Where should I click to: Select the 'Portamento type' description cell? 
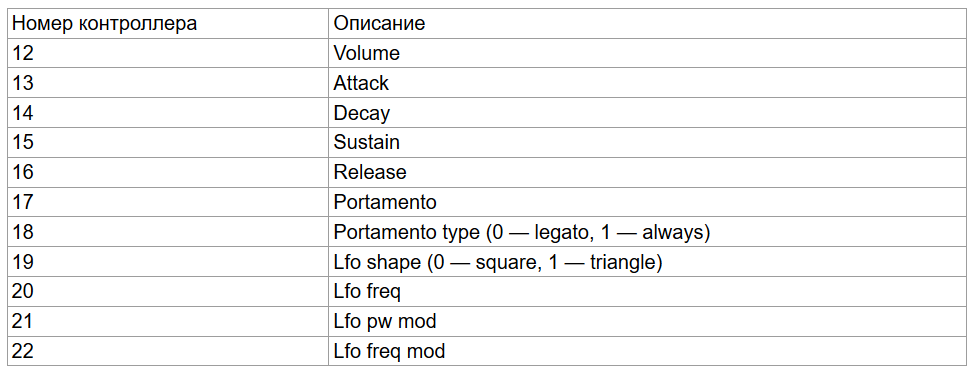pyautogui.click(x=647, y=232)
